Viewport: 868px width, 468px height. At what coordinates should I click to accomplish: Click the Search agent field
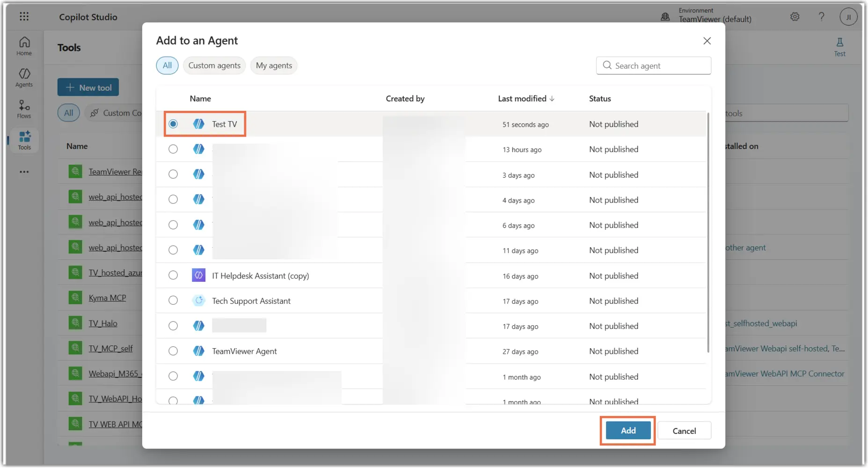[654, 66]
